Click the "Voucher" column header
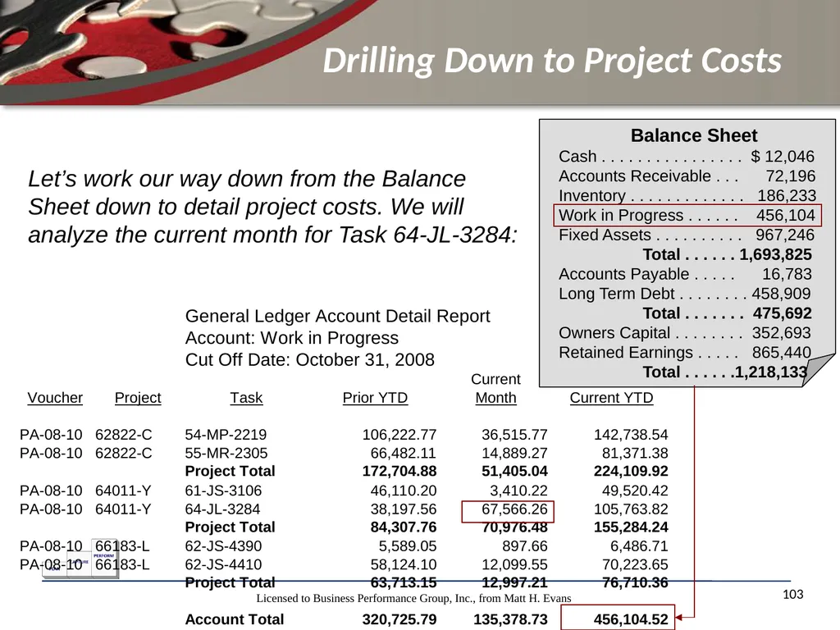The height and width of the screenshot is (630, 840). click(x=55, y=398)
